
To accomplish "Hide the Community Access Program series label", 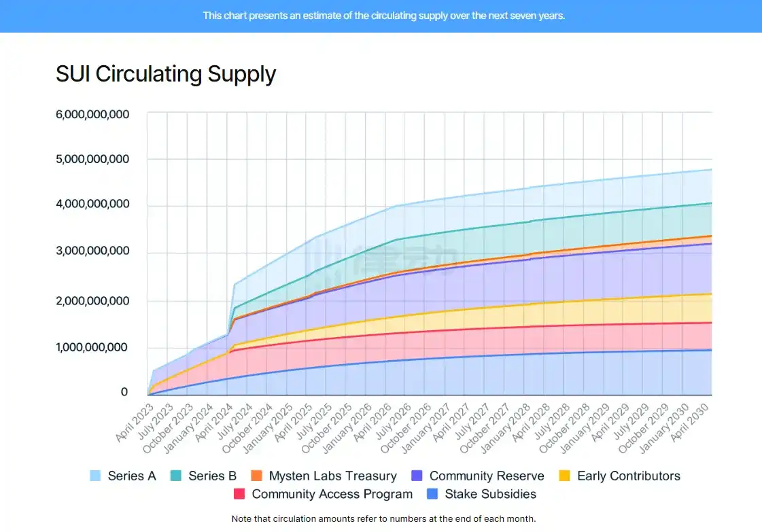I will pos(332,495).
